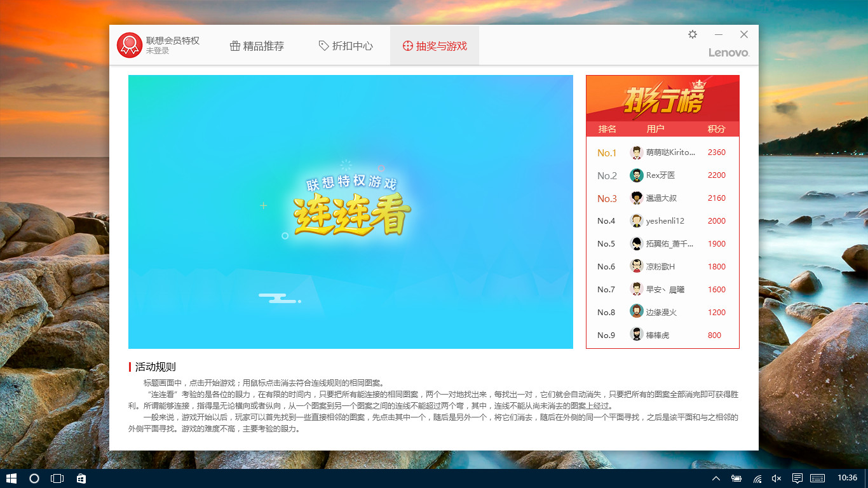
Task: Close the Lenovo member window
Action: click(743, 34)
